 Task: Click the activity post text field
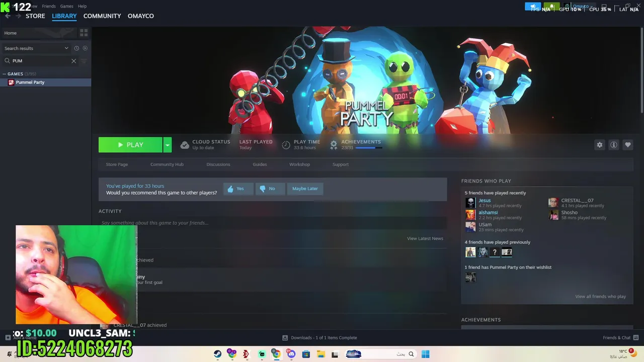pos(272,223)
